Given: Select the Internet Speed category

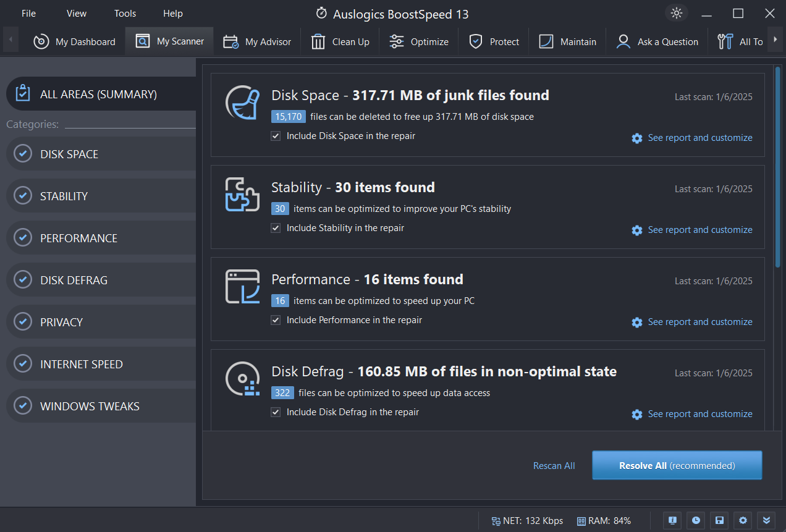Looking at the screenshot, I should 101,364.
